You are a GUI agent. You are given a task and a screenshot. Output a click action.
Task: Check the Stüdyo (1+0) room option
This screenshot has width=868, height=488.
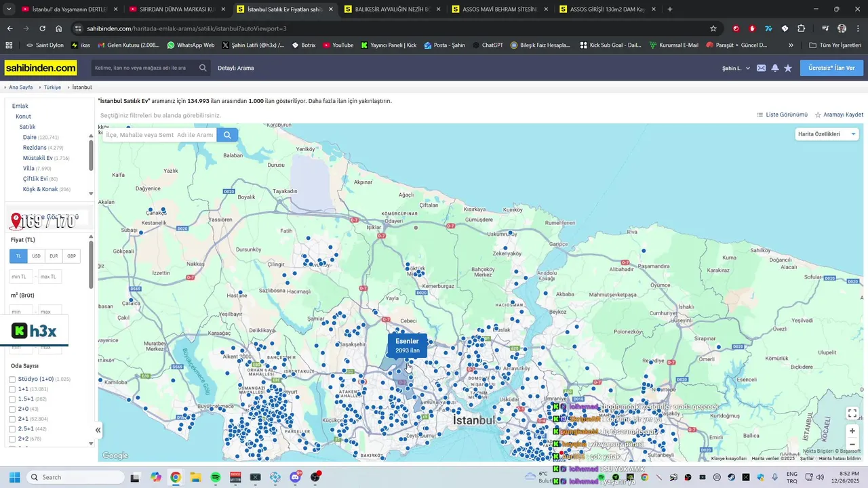[x=12, y=379]
